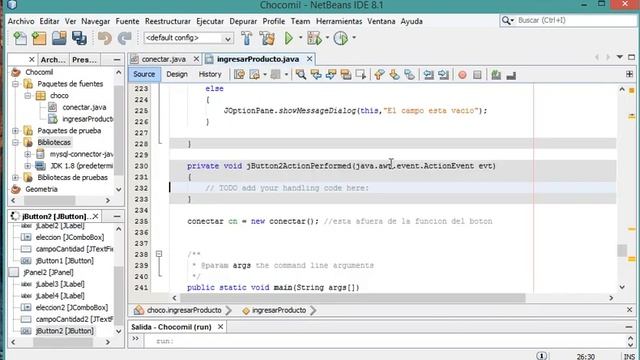Click the New File toolbar icon
640x360 pixels.
coord(20,38)
